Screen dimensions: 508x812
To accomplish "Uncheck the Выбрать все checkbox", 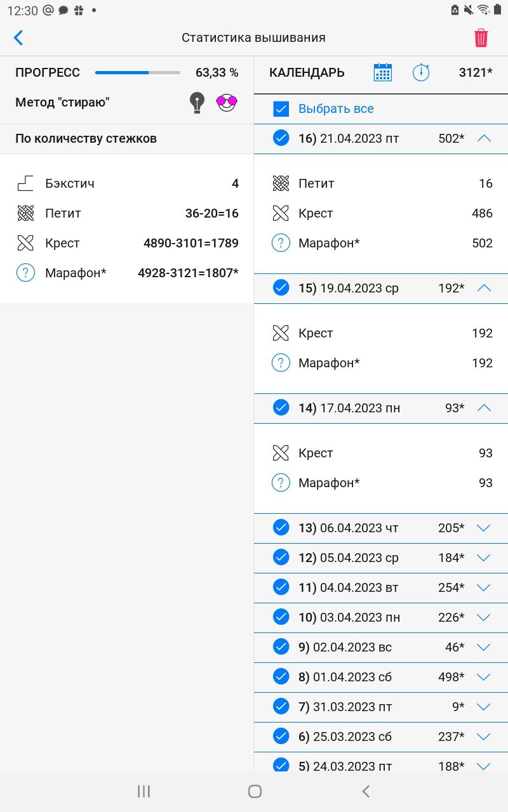I will click(x=281, y=108).
